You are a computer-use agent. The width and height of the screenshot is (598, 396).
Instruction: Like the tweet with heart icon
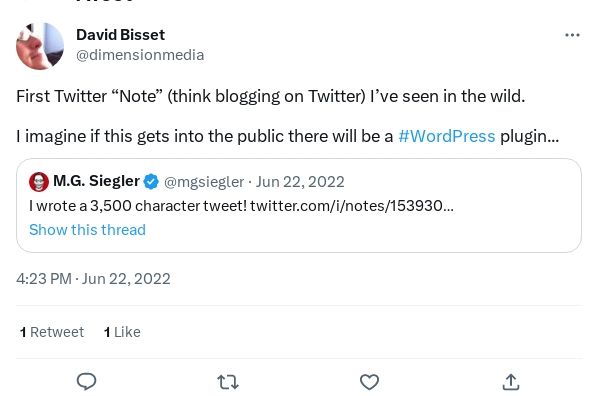coord(369,382)
